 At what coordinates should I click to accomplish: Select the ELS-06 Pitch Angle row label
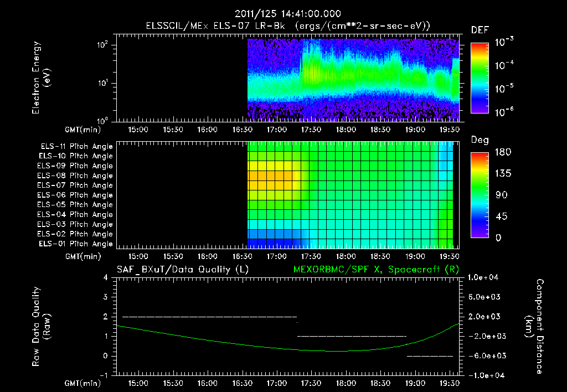(x=75, y=195)
